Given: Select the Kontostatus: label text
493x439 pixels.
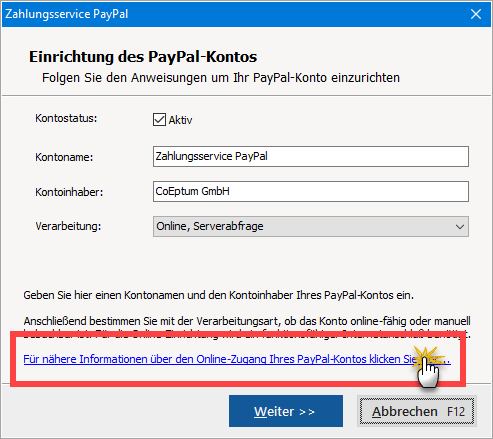Looking at the screenshot, I should pyautogui.click(x=66, y=118).
